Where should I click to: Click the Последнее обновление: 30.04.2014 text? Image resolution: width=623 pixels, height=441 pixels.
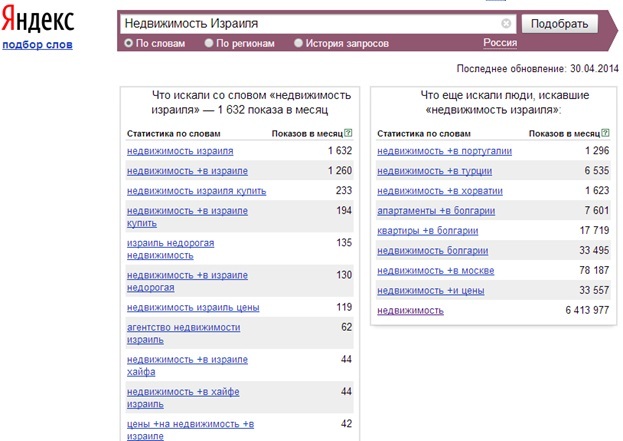[x=538, y=69]
